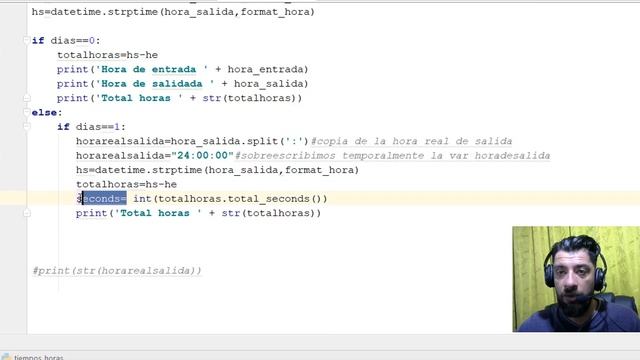Click the 'if dias==1:' statement text

pos(91,127)
